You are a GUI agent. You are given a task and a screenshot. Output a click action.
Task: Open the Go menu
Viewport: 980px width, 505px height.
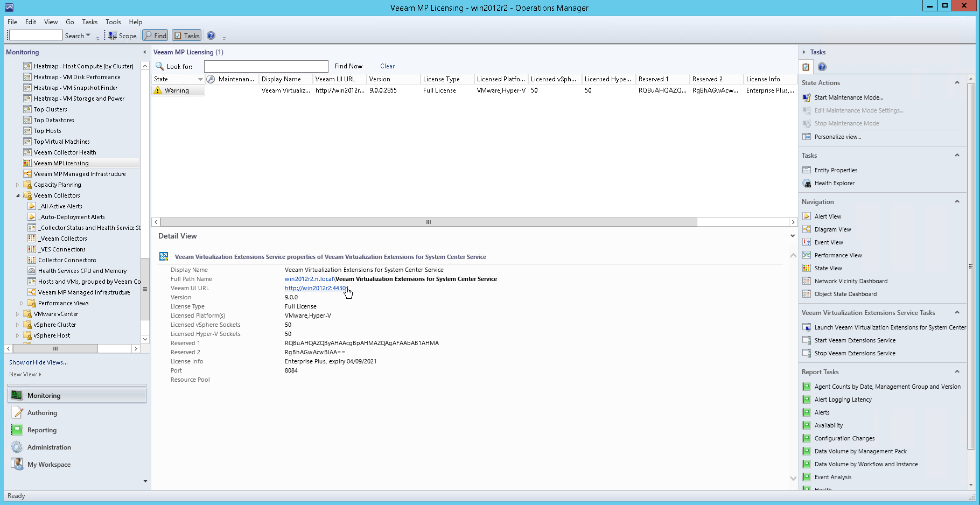(70, 22)
